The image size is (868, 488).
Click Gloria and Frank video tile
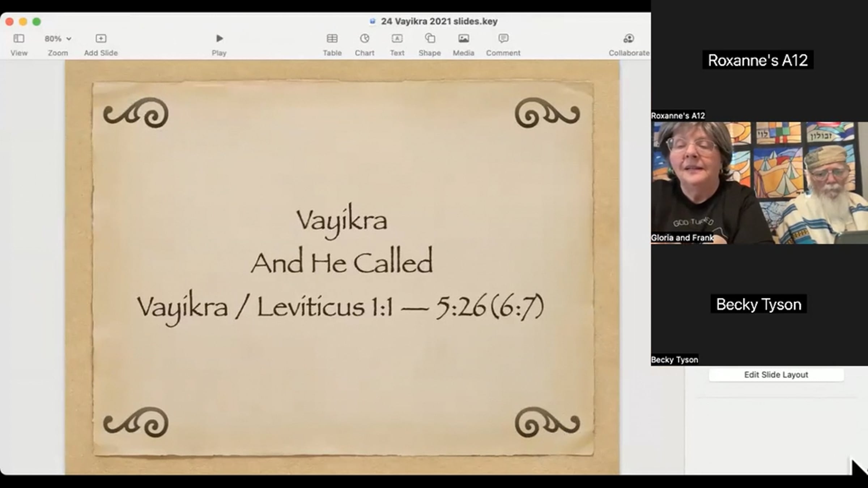tap(759, 183)
